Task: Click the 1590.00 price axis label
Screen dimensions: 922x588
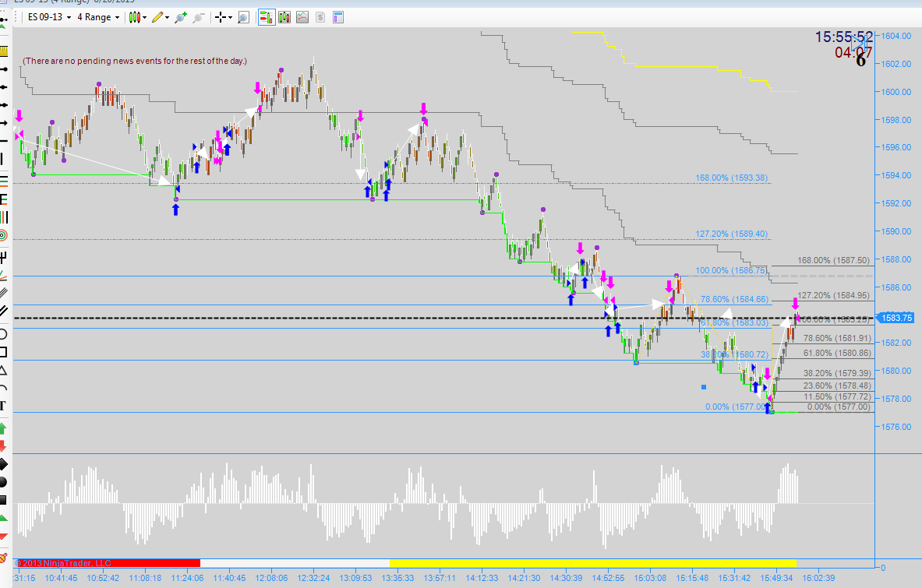Action: tap(896, 231)
